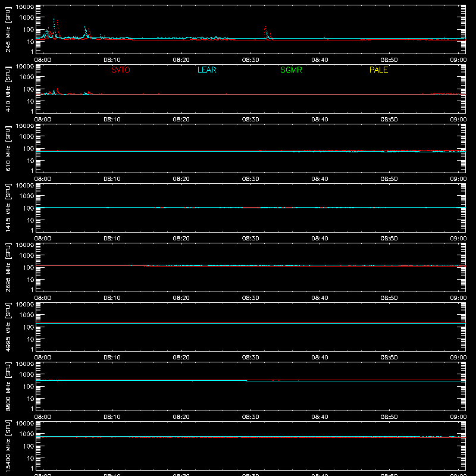476x476 pixels.
Task: Click the red spike near 08:02 in the 410 MHz plot
Action: 57,91
